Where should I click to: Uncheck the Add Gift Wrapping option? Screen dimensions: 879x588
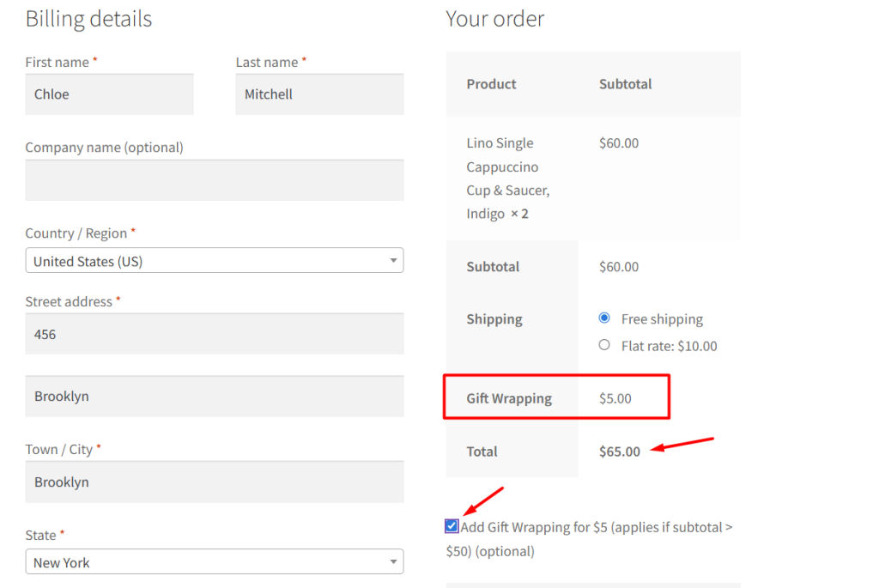pos(451,525)
